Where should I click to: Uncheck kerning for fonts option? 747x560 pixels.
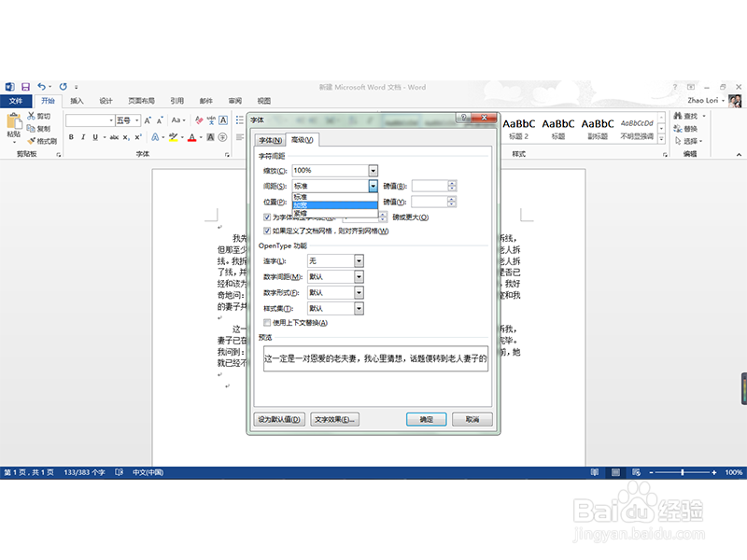click(x=265, y=217)
